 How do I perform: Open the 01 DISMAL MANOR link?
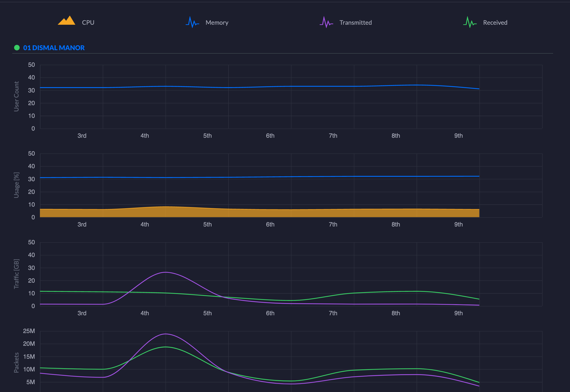[54, 48]
